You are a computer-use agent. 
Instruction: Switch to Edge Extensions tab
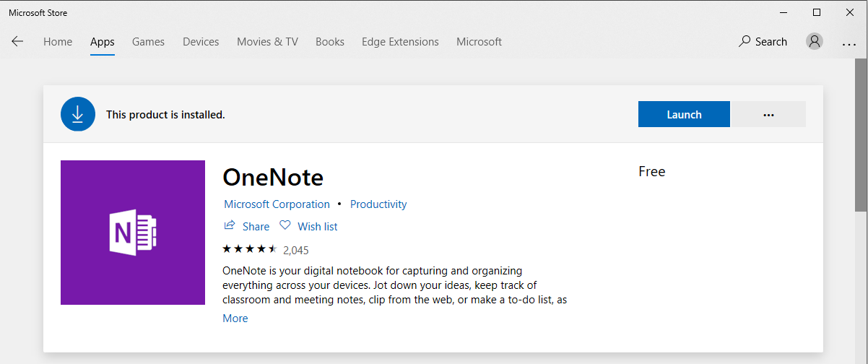400,42
